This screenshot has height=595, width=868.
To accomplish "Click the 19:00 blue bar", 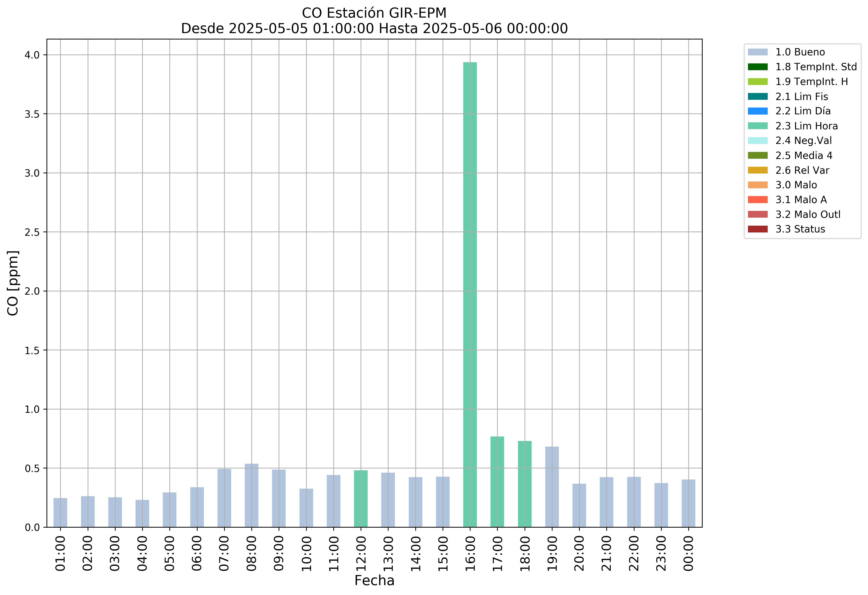I will 552,487.
